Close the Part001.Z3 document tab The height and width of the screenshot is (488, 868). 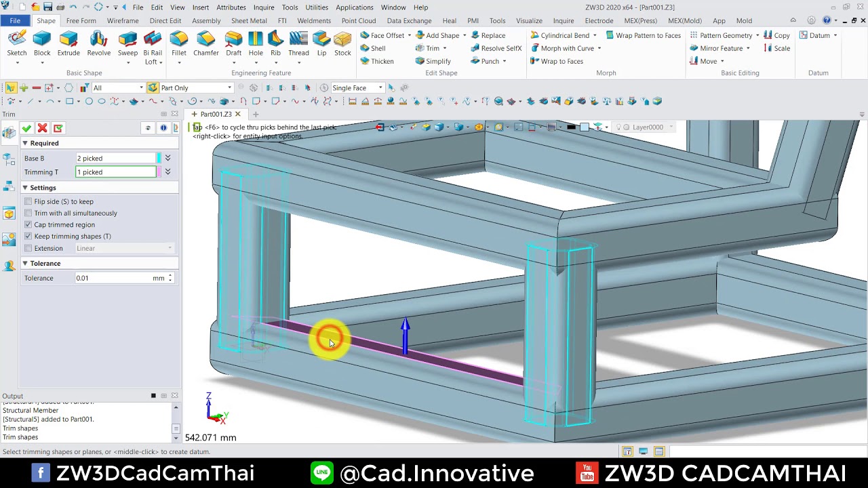point(237,114)
